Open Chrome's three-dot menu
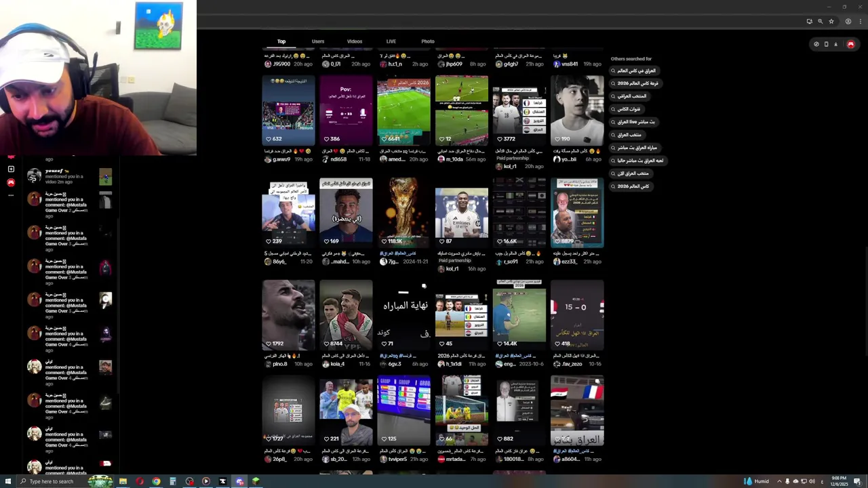The height and width of the screenshot is (488, 868). (x=860, y=21)
